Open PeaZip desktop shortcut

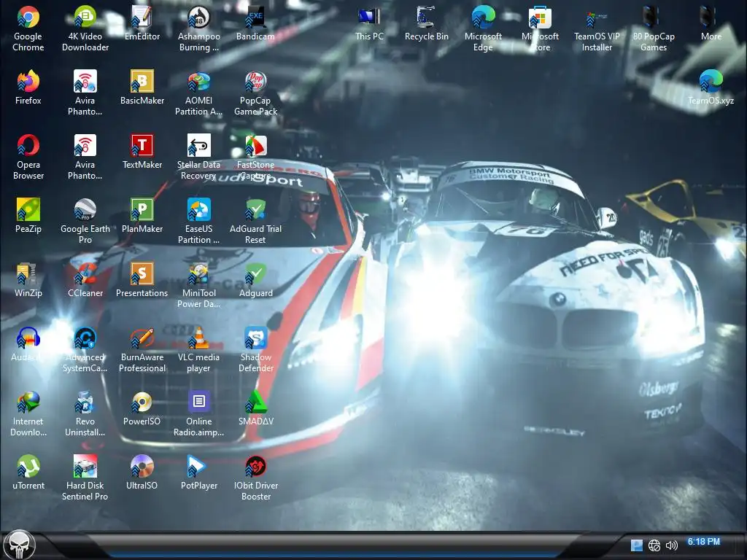click(28, 210)
